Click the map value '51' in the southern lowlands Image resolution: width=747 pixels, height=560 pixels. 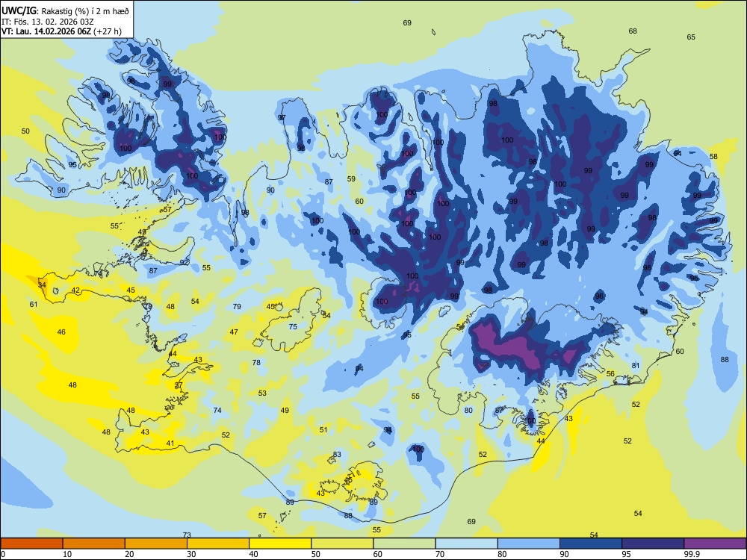tap(323, 429)
